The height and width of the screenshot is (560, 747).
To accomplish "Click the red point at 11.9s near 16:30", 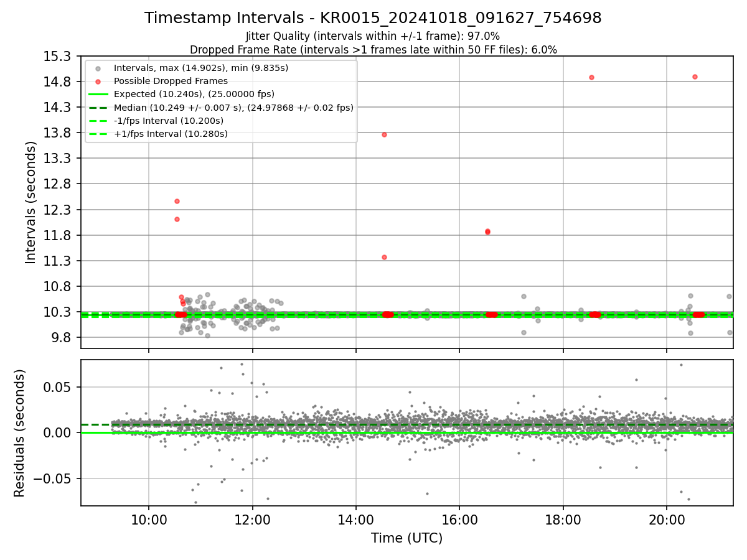I will [487, 231].
